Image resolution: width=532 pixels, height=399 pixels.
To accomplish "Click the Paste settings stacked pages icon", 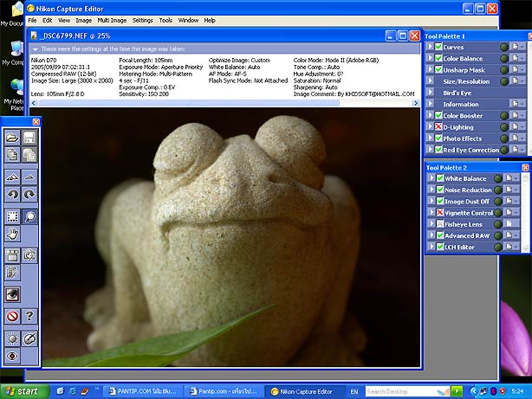I will [x=29, y=155].
